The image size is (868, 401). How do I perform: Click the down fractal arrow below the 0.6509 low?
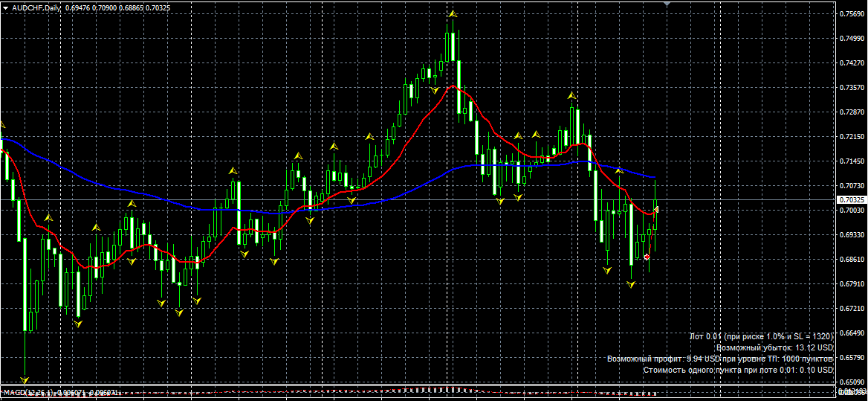coord(25,380)
